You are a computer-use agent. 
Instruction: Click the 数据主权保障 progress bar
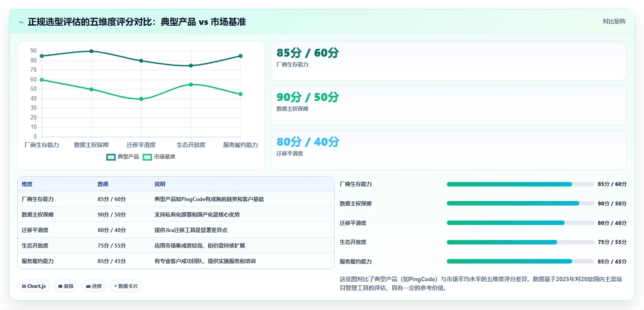520,203
